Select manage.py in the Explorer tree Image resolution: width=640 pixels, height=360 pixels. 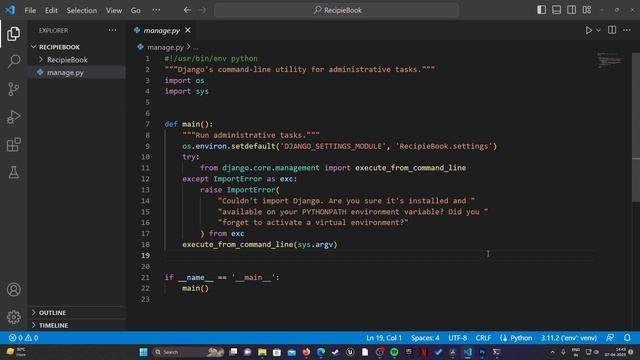pos(77,72)
